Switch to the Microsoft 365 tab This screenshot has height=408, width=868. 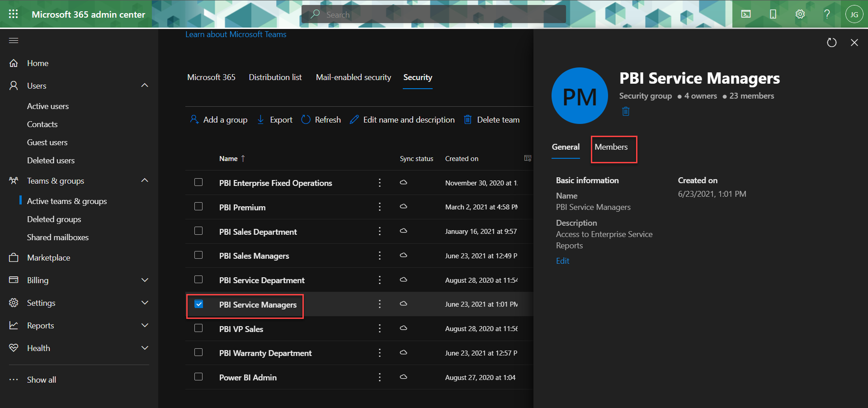pyautogui.click(x=211, y=77)
